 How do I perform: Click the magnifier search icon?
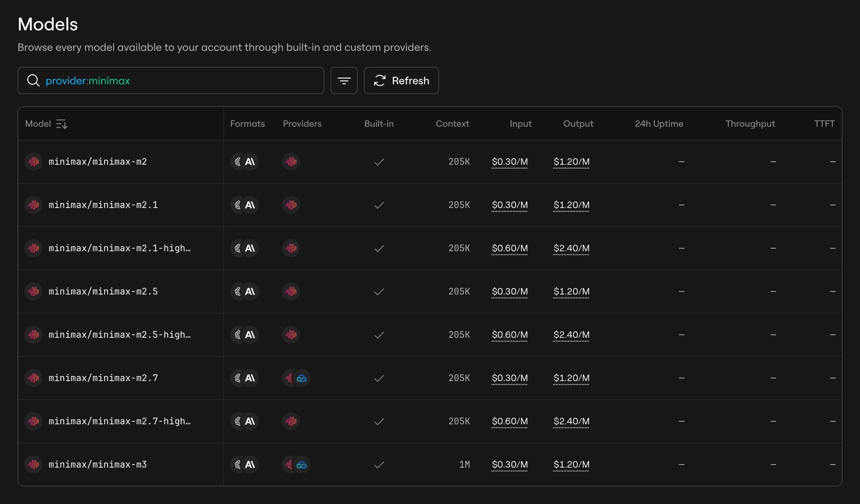pos(33,80)
